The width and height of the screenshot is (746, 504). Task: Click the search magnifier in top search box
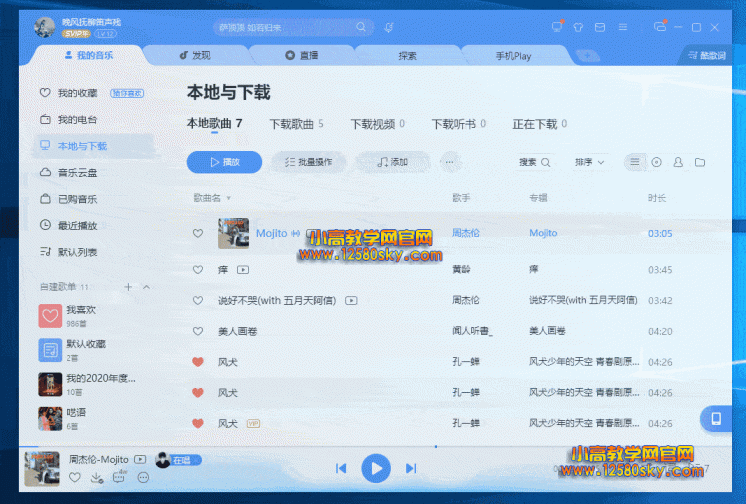pos(361,27)
